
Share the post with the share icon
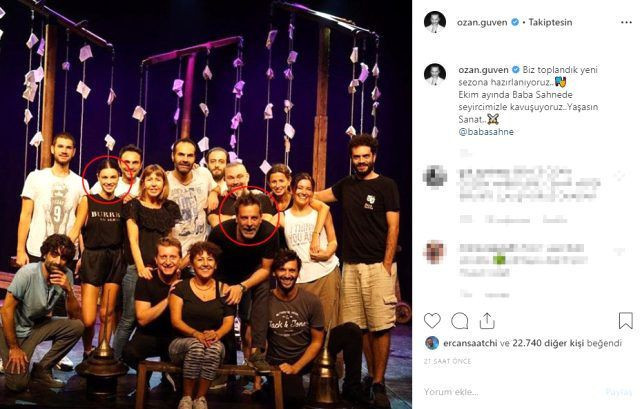click(487, 321)
